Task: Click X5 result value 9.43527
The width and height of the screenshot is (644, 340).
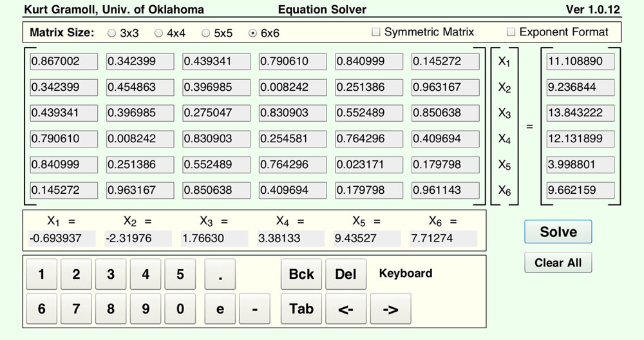Action: pyautogui.click(x=367, y=238)
